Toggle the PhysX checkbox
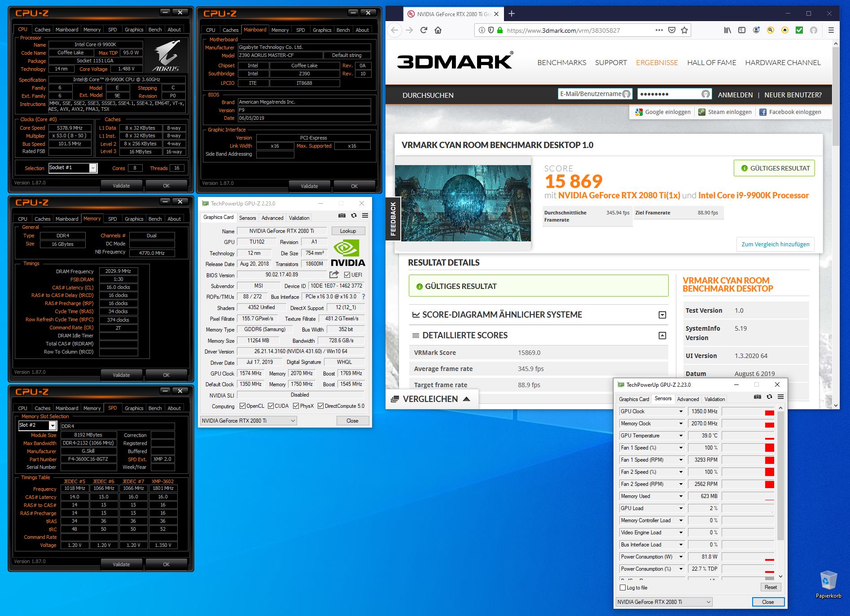The image size is (850, 616). [296, 406]
